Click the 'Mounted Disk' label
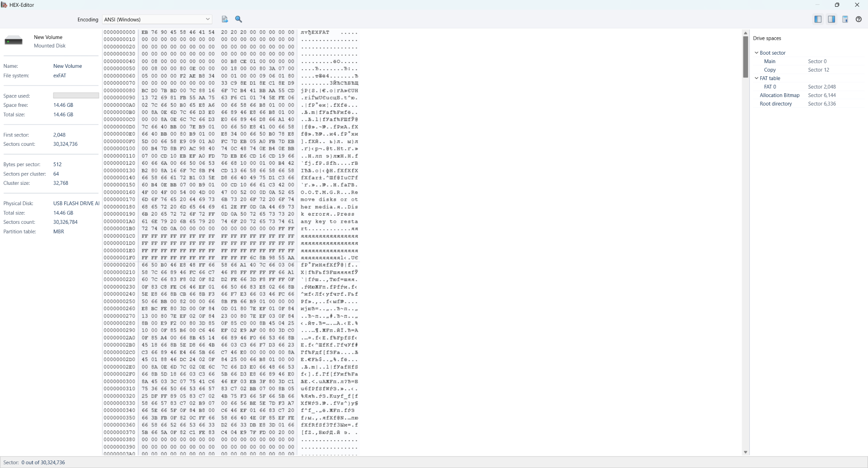This screenshot has width=868, height=468. tap(50, 46)
